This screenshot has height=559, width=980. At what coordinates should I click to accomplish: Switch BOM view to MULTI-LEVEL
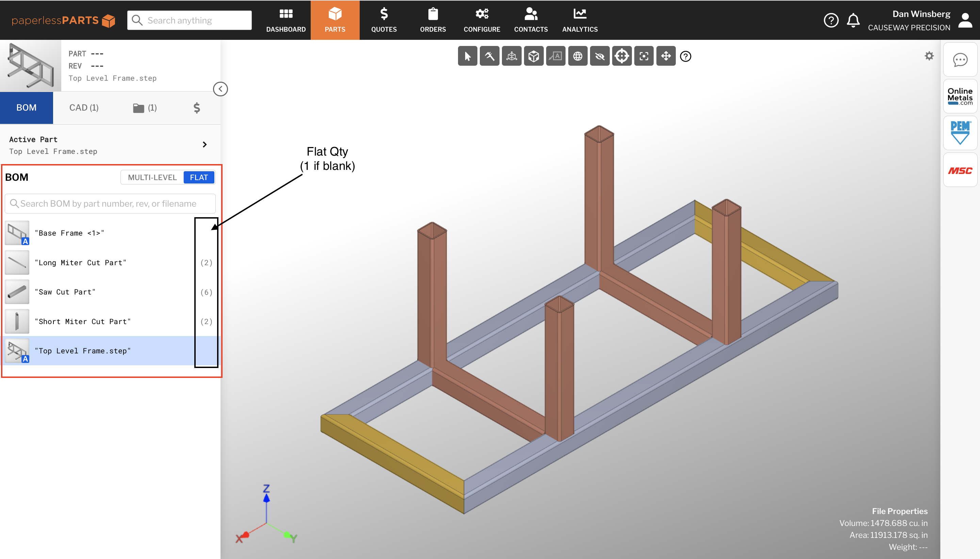(152, 177)
